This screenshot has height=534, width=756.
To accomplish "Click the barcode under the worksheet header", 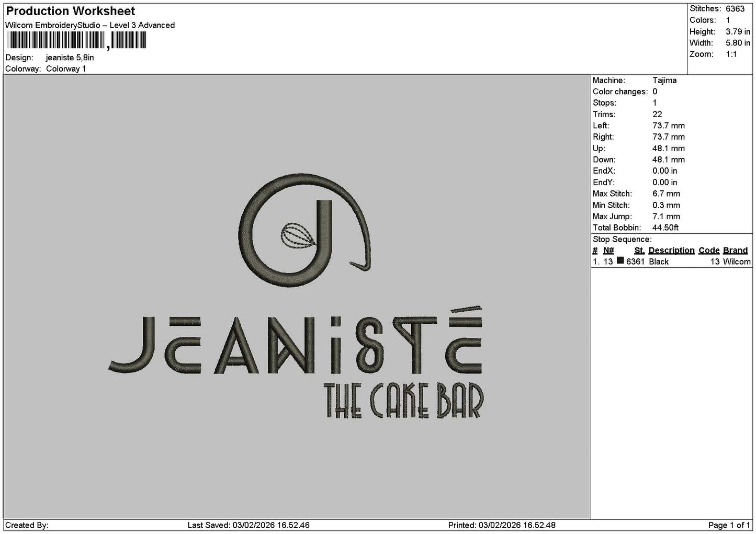I will tap(77, 41).
